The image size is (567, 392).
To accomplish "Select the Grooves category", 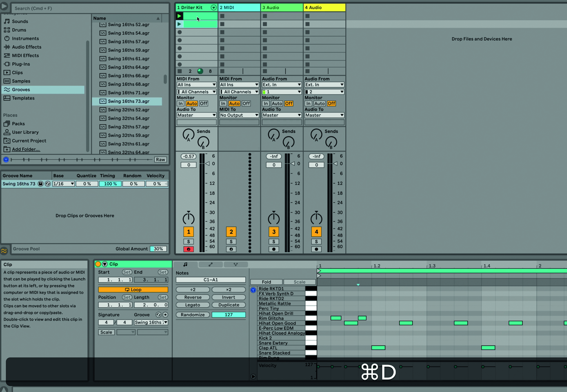I will point(43,90).
